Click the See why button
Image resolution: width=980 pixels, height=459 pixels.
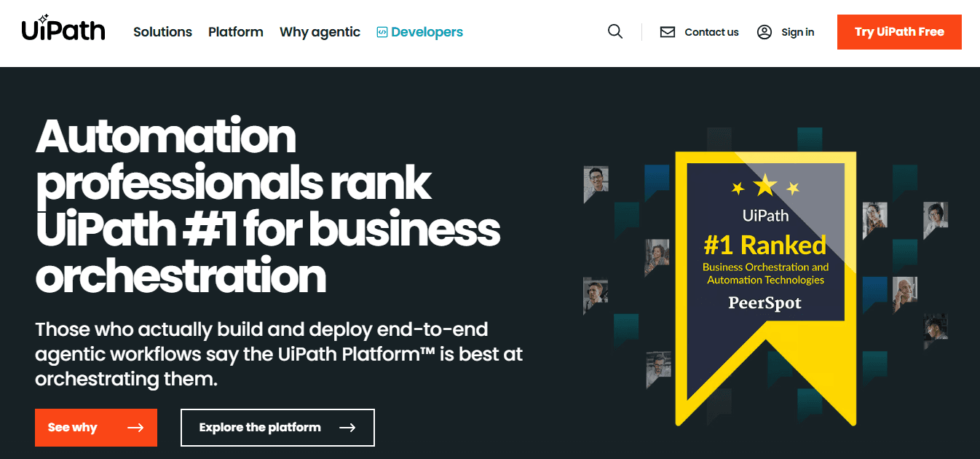point(96,428)
